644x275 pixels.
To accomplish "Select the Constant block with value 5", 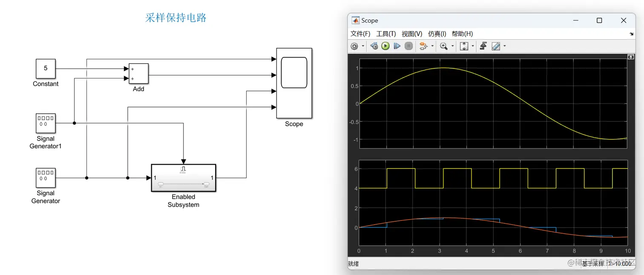I will tap(46, 69).
